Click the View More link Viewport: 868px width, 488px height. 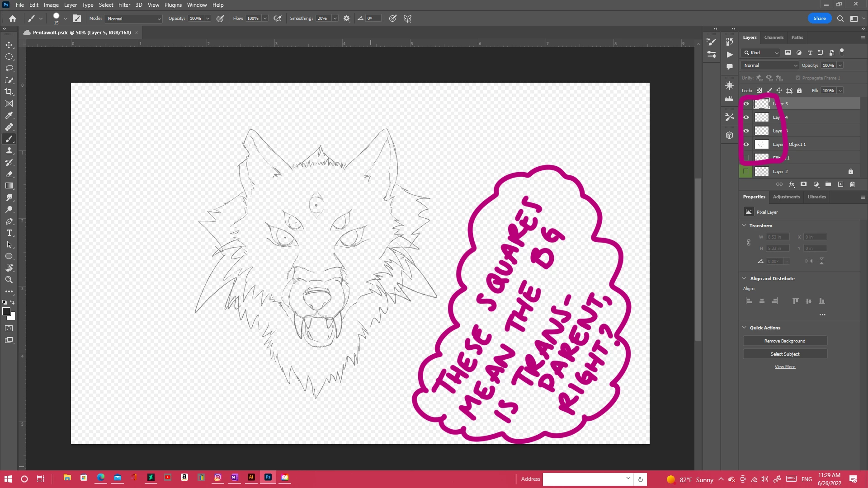(x=785, y=367)
